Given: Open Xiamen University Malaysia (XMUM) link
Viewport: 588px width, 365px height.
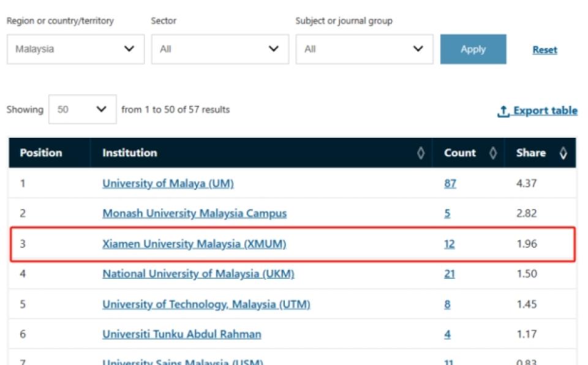Looking at the screenshot, I should [x=193, y=243].
